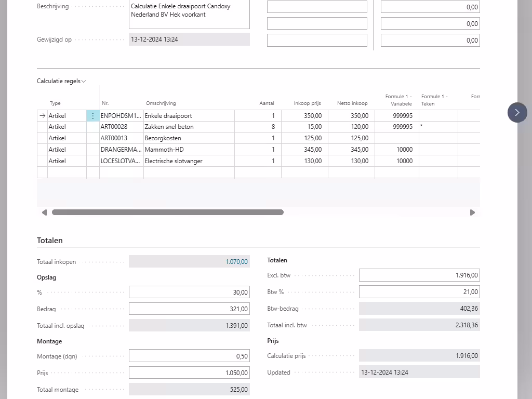Click the ART00013 item number cell

click(x=121, y=138)
